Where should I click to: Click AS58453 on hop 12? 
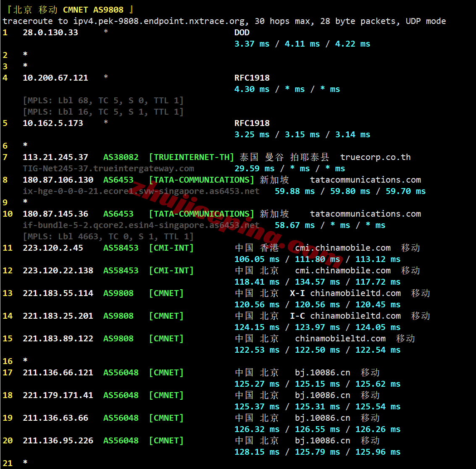click(x=121, y=270)
